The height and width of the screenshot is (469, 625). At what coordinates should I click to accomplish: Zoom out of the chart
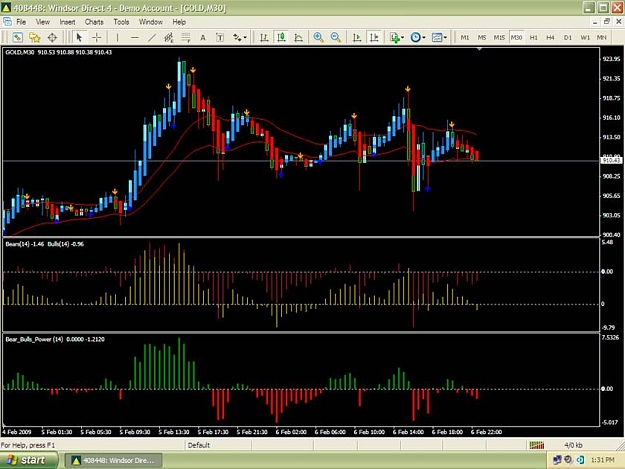[336, 37]
